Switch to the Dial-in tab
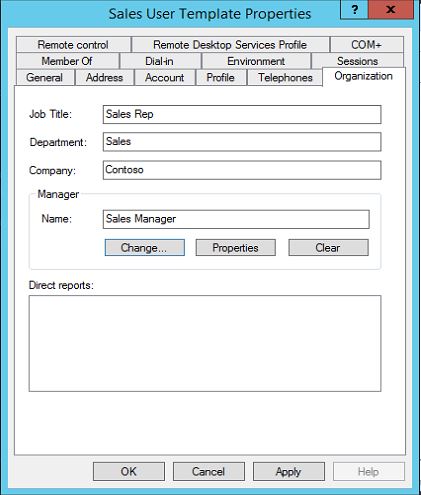Screen dimensions: 421x495 (159, 61)
